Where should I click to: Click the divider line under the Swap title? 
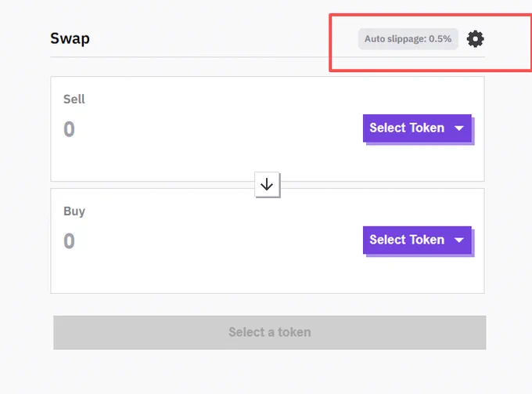click(268, 57)
